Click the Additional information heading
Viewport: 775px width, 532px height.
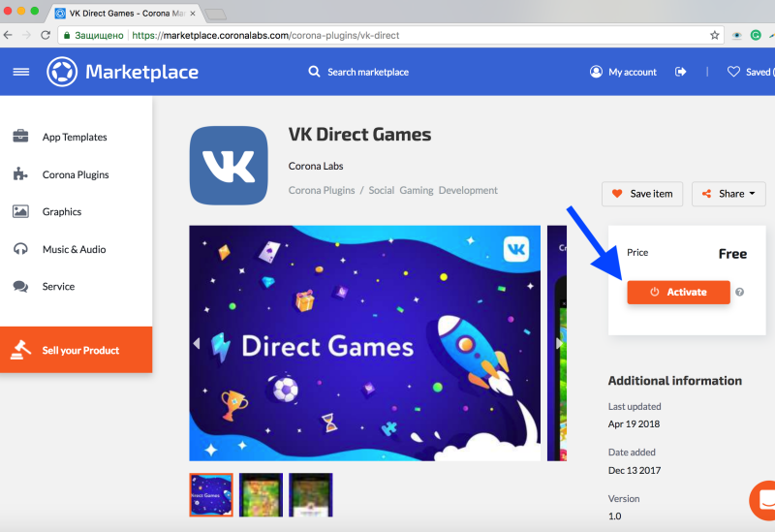pos(674,381)
